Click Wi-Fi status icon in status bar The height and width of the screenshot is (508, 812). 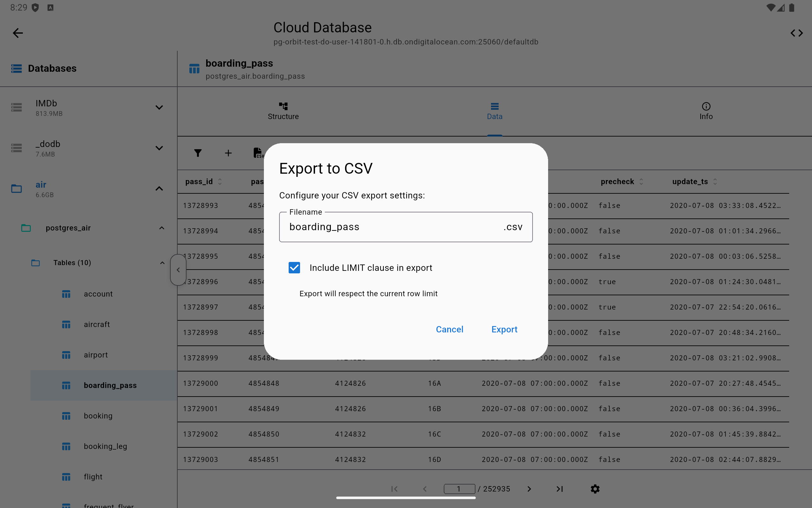(x=771, y=7)
